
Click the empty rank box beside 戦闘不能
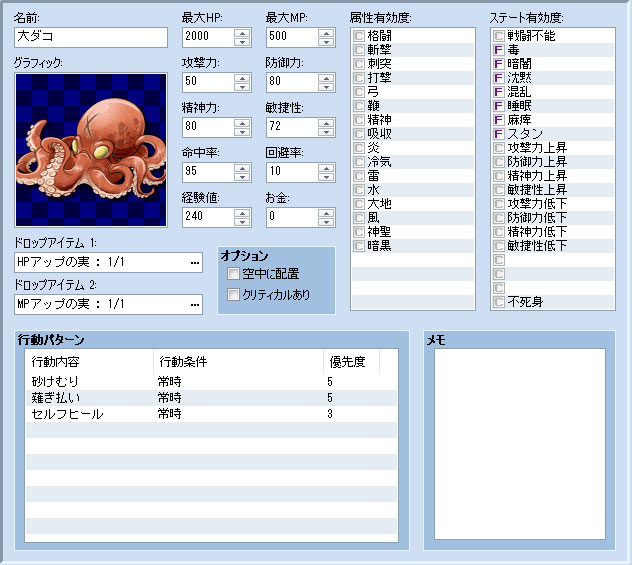(499, 35)
